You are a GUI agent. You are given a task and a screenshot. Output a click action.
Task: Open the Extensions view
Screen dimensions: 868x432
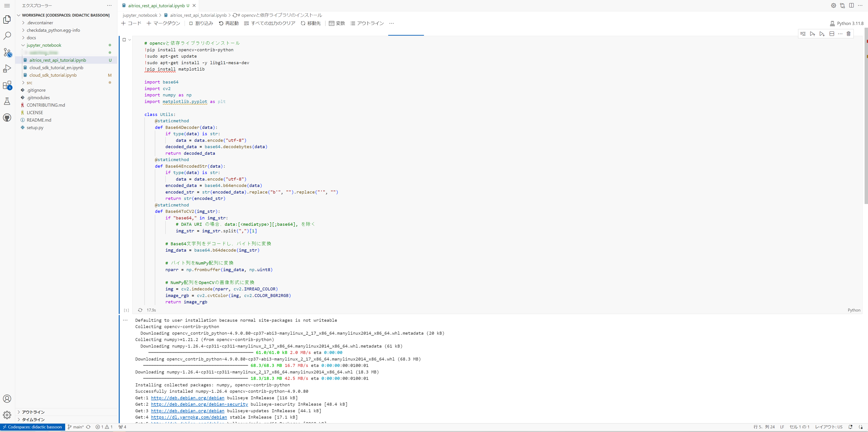[x=7, y=85]
